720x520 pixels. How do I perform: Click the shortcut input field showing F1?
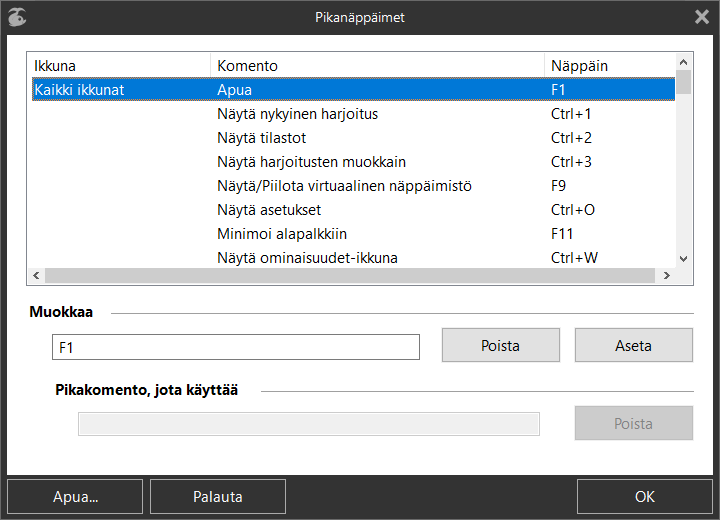pyautogui.click(x=236, y=347)
